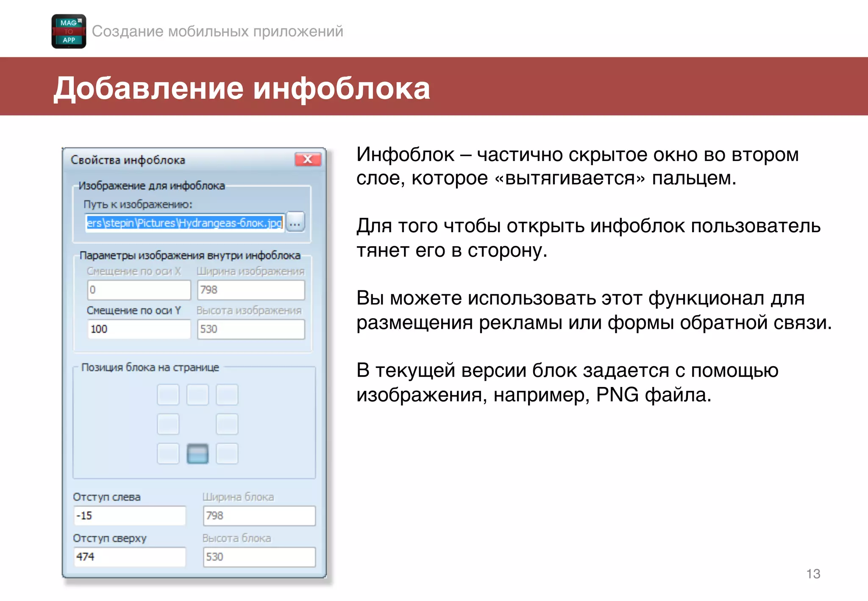
Task: Click the Высота изображения field with 530
Action: tap(251, 329)
